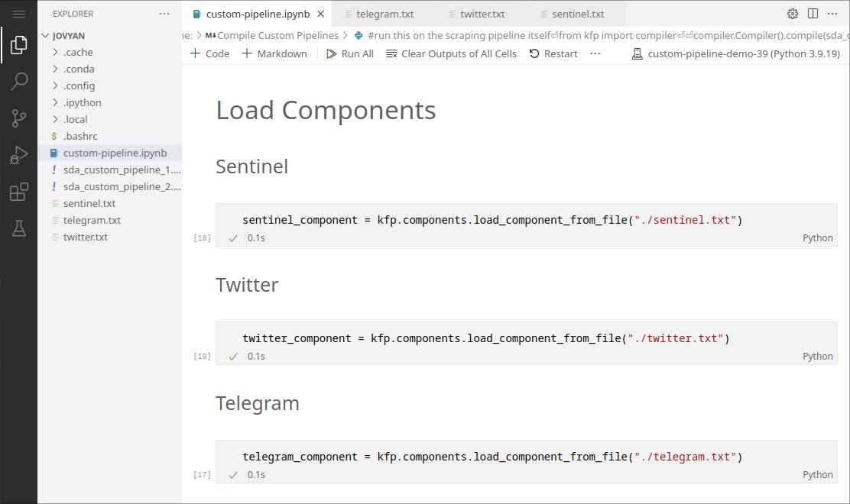Viewport: 850px width, 504px height.
Task: Click the twitter cell success checkmark
Action: click(x=233, y=356)
